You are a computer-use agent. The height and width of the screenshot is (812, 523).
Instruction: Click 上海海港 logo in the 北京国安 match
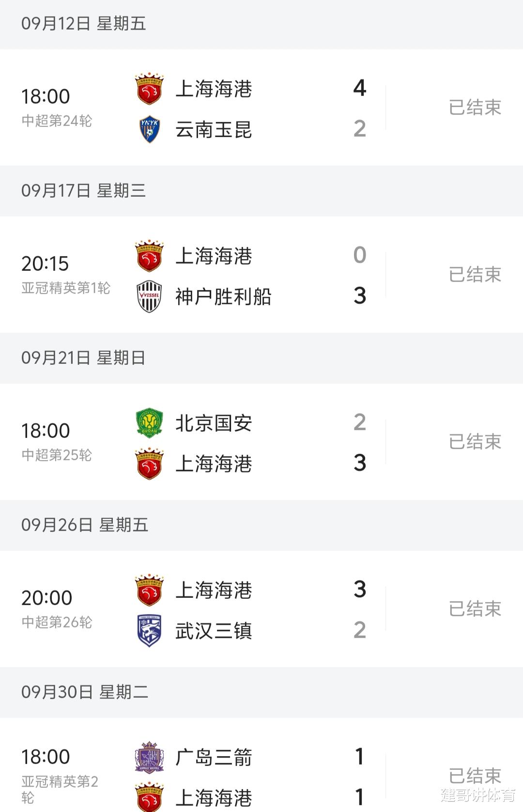point(149,464)
